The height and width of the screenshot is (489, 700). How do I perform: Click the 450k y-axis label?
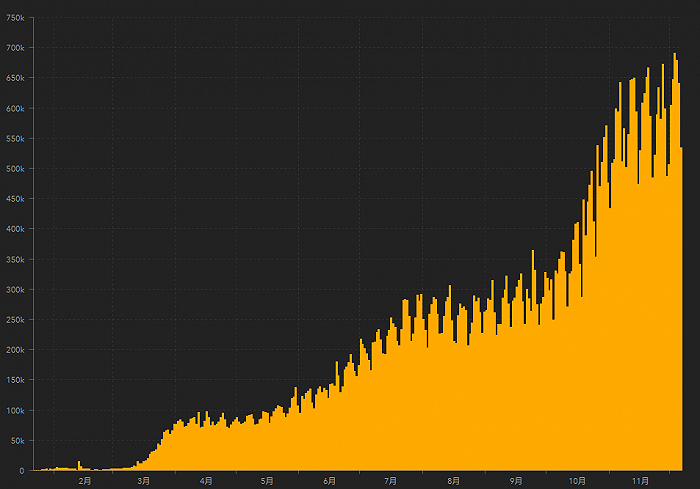click(15, 199)
